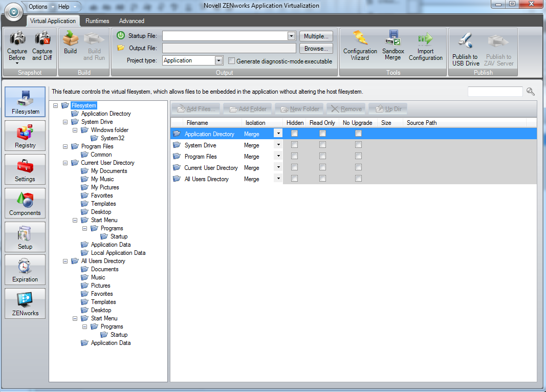
Task: Open the ZENworks panel
Action: point(25,303)
